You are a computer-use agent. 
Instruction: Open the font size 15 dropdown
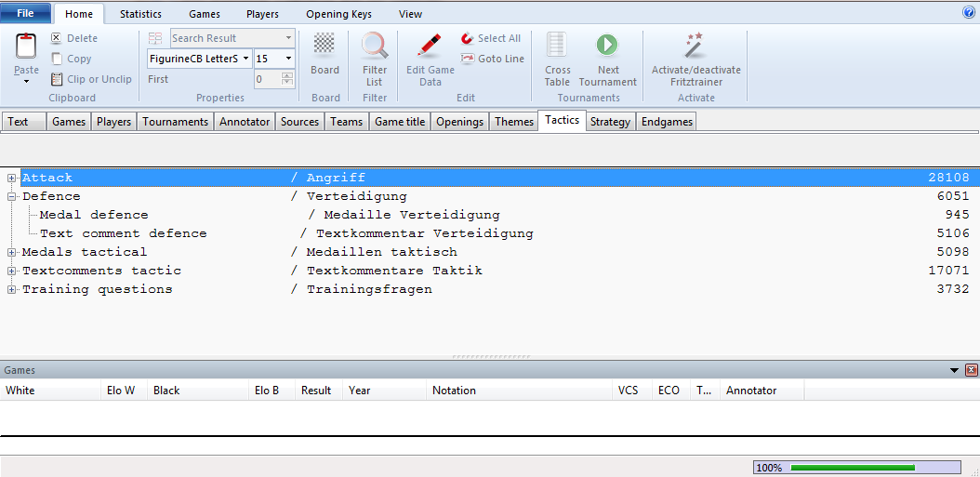(x=288, y=59)
